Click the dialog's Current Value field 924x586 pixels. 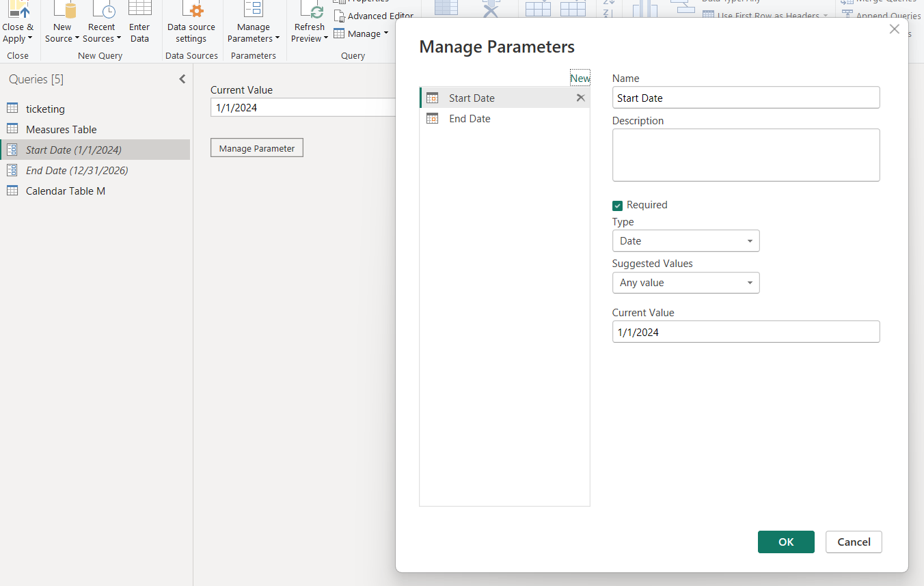point(746,332)
